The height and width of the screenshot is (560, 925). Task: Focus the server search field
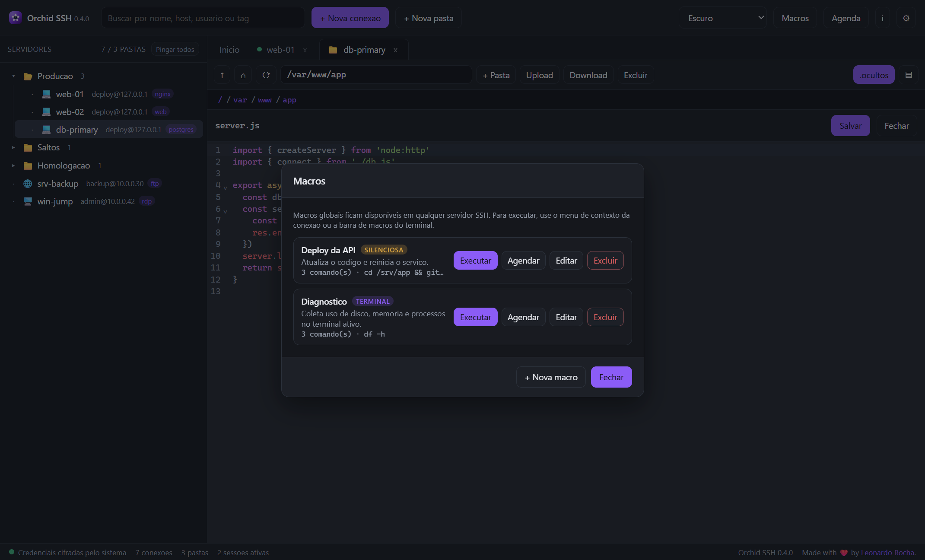(x=203, y=18)
